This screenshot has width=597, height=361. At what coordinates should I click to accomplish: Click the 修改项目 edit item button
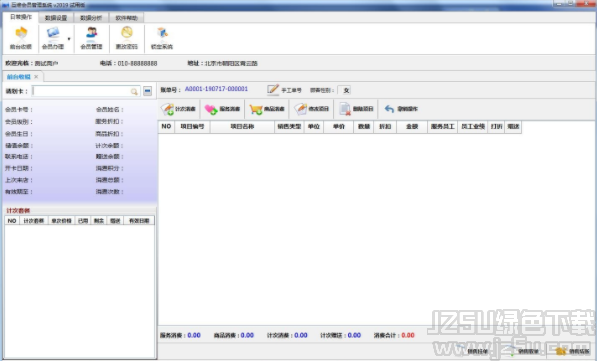click(311, 109)
